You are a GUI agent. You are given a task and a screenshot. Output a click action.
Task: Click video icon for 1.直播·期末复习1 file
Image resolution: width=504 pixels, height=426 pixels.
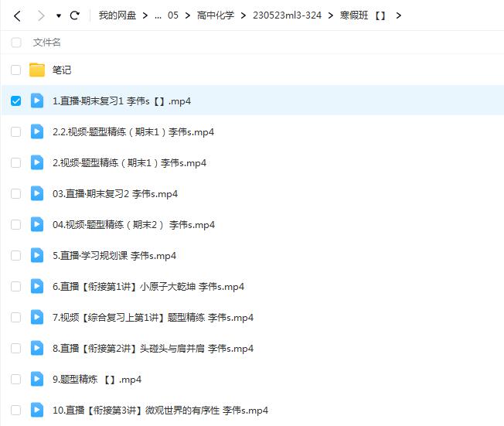click(x=37, y=101)
